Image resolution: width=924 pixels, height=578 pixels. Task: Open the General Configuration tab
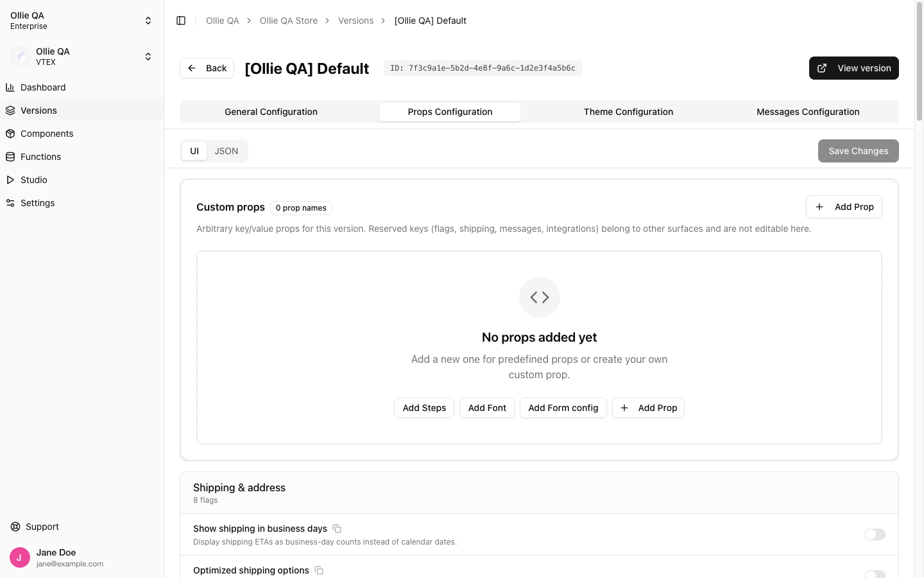(x=271, y=112)
